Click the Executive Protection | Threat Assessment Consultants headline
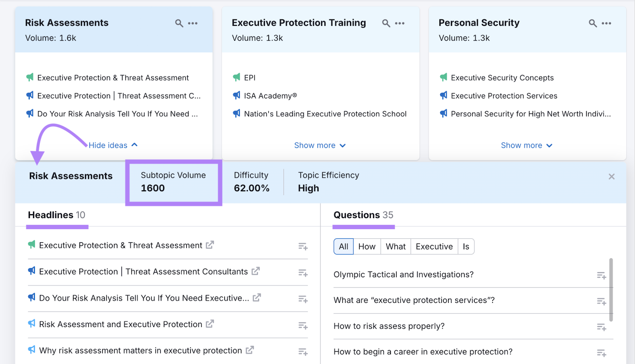635x364 pixels. point(143,272)
